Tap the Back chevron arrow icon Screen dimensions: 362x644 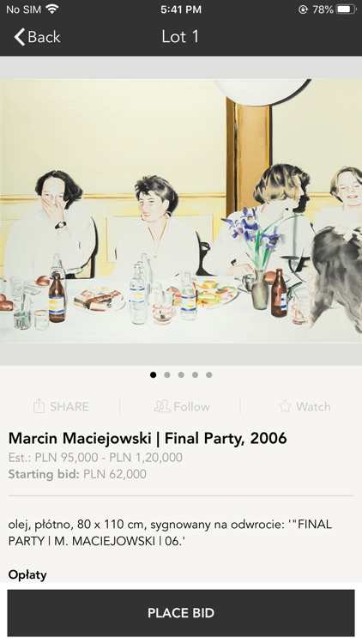(x=19, y=37)
